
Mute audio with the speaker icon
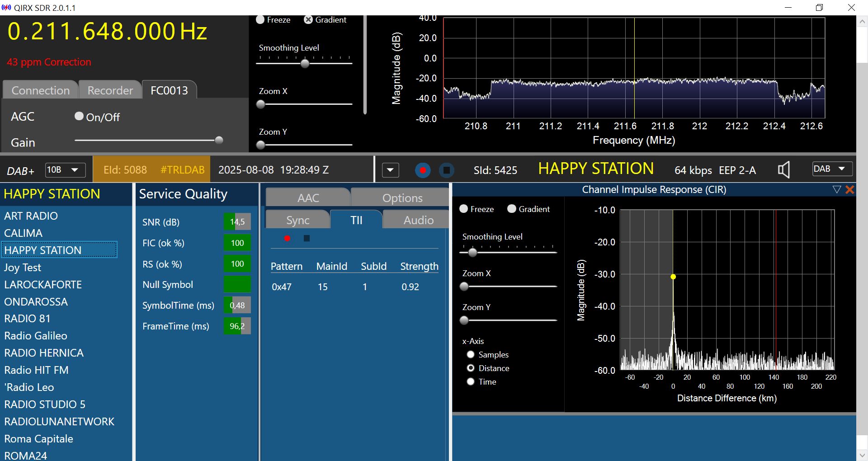pos(783,170)
